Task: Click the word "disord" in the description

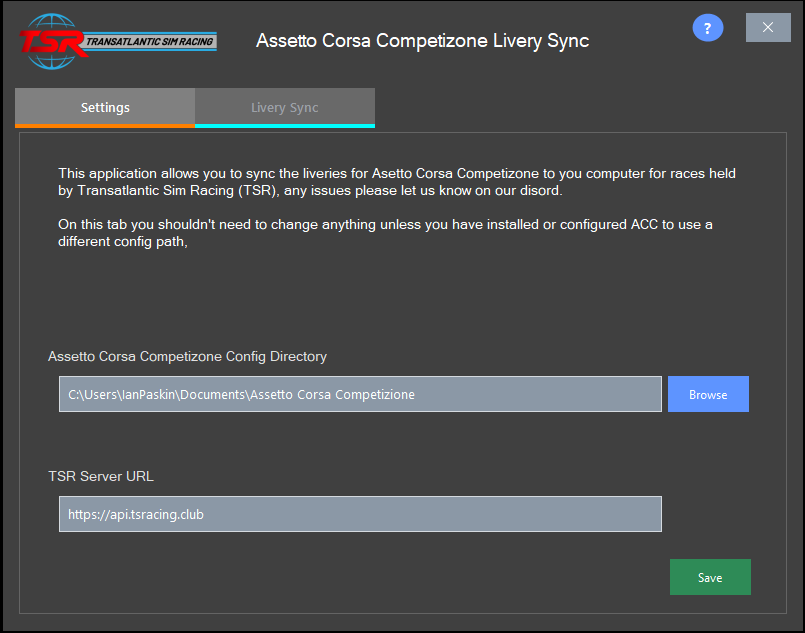Action: 540,190
